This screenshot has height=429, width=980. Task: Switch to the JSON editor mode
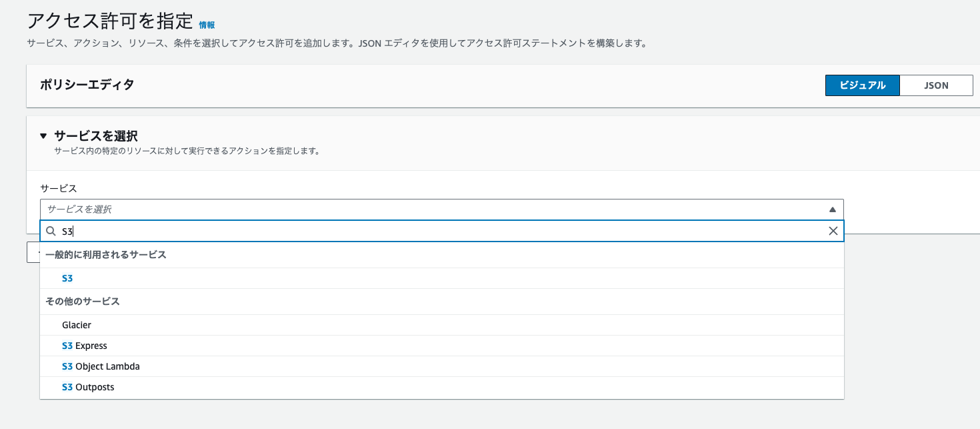click(x=936, y=85)
